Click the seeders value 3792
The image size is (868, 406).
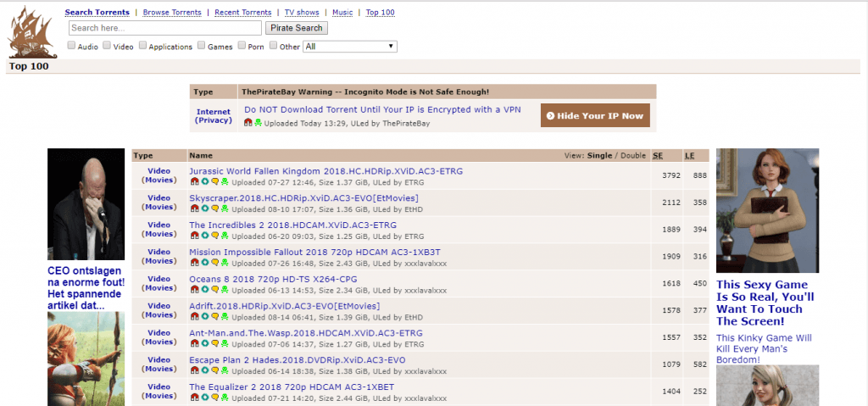tap(671, 175)
